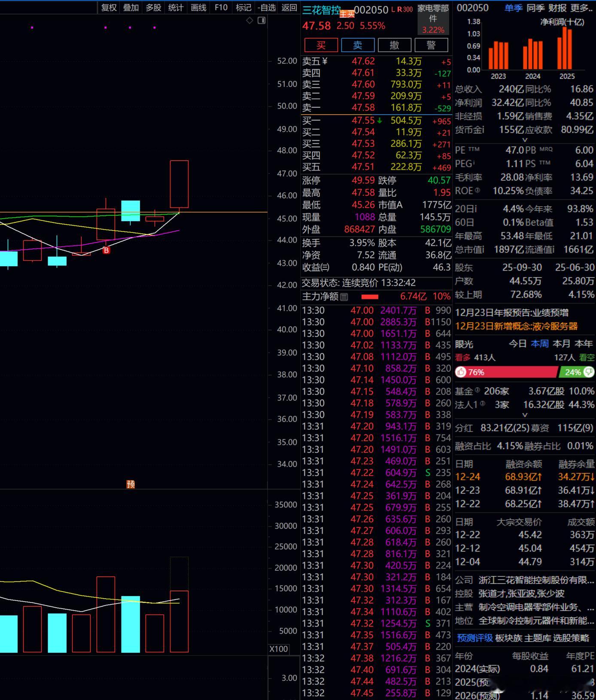Click the L margin-trading badge by stock code
This screenshot has width=596, height=700.
coord(393,9)
